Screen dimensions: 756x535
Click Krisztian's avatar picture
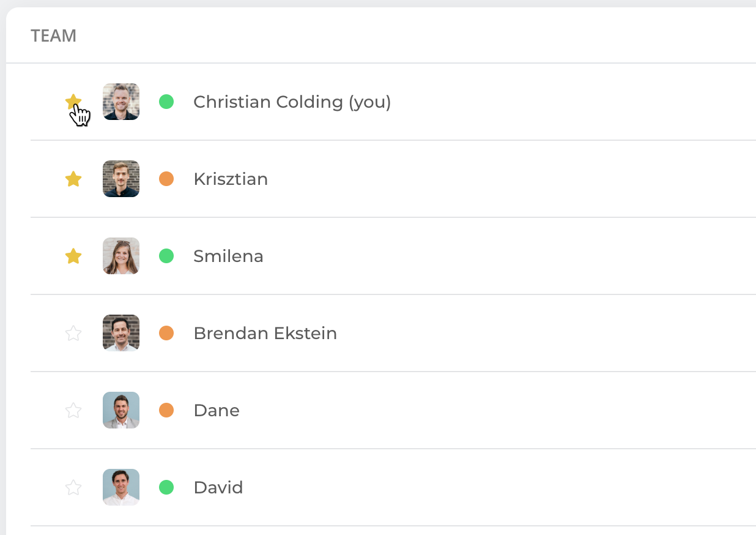tap(121, 179)
